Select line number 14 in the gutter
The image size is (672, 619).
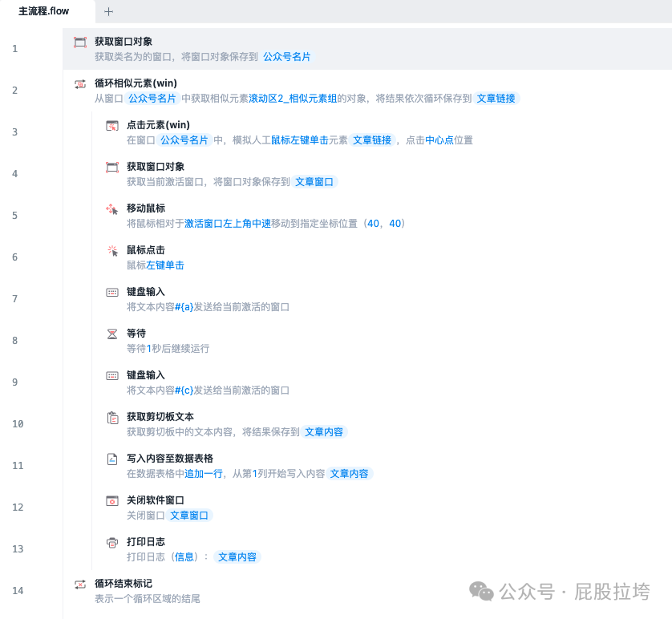pos(18,591)
